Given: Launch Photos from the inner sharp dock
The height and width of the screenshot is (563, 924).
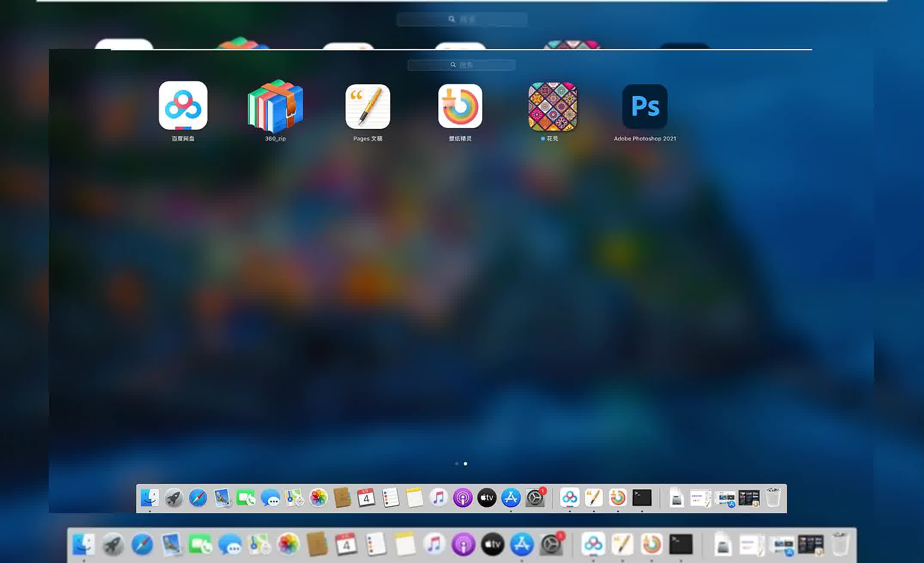Looking at the screenshot, I should click(318, 498).
